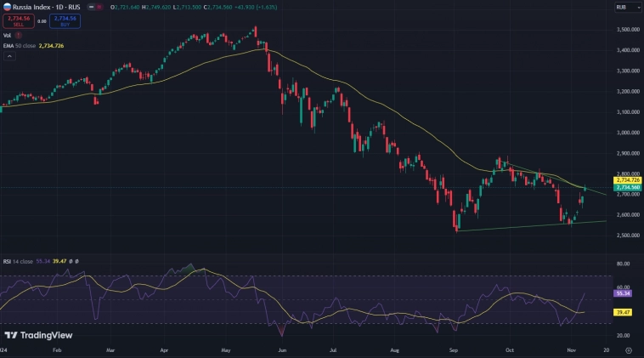Click the red SELL 2,734.56 button

pos(19,21)
